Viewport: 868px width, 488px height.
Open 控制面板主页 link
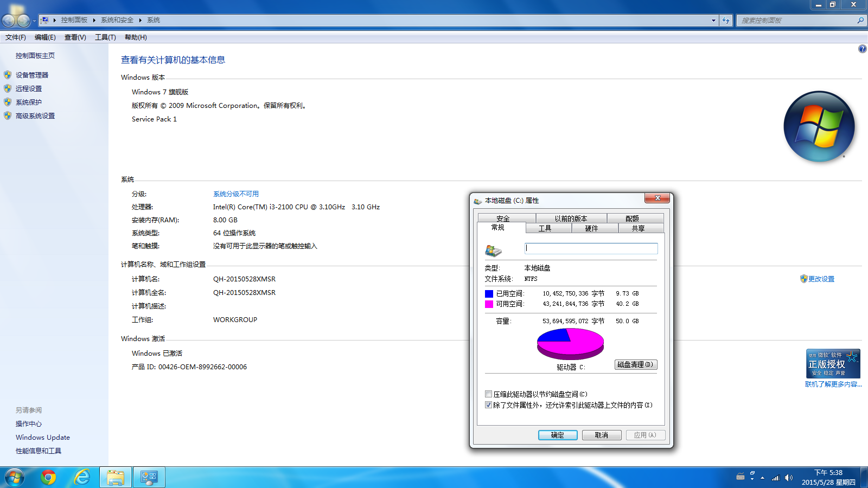pyautogui.click(x=35, y=55)
